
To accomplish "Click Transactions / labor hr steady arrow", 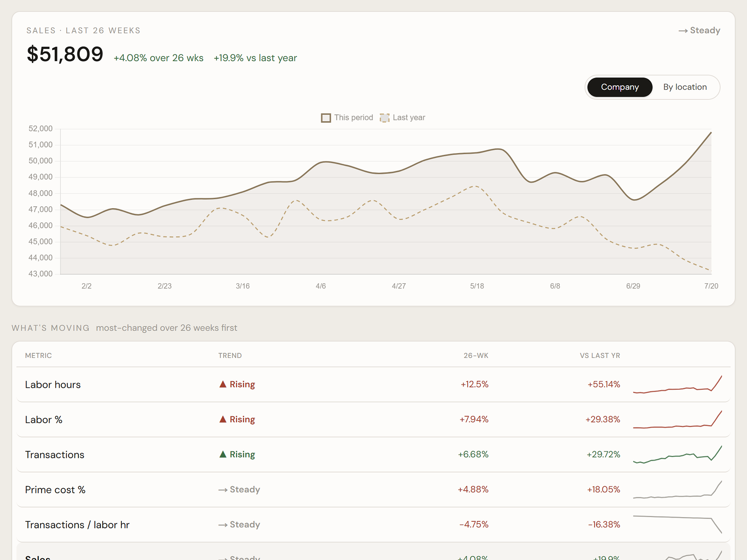I will (x=223, y=525).
